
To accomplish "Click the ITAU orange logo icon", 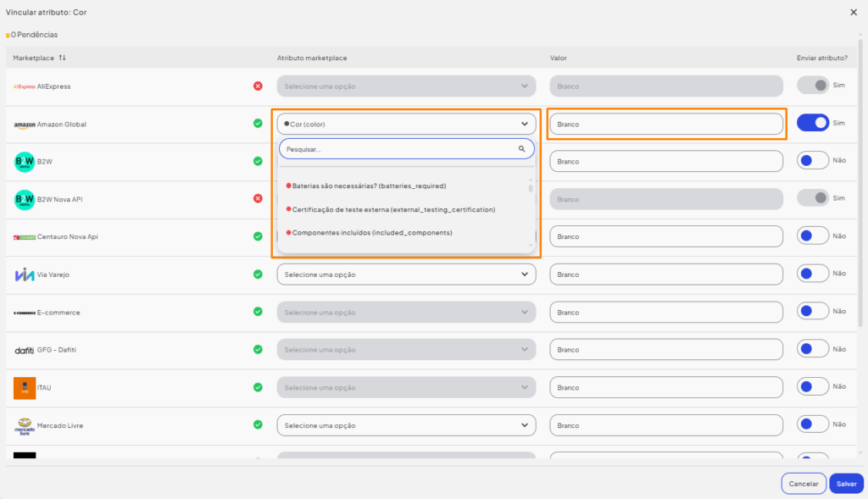I will [x=25, y=387].
